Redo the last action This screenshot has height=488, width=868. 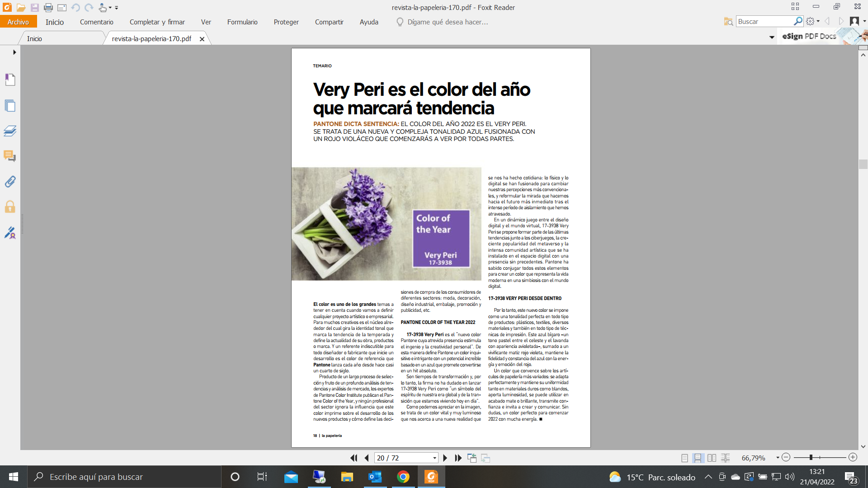[x=89, y=7]
